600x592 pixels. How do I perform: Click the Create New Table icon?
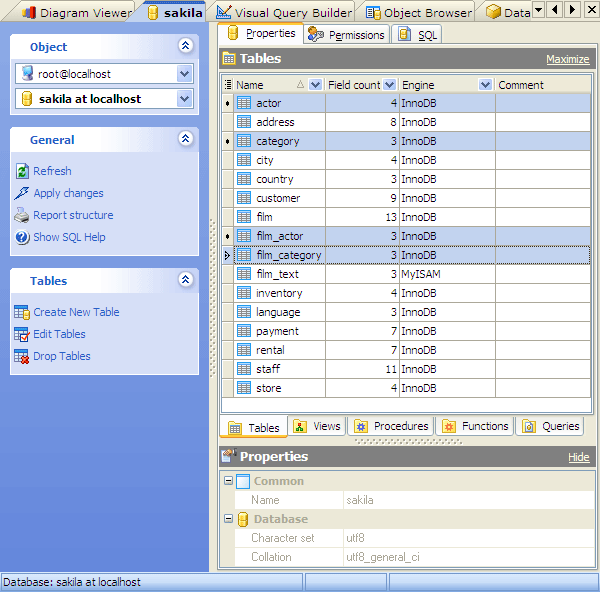[22, 312]
